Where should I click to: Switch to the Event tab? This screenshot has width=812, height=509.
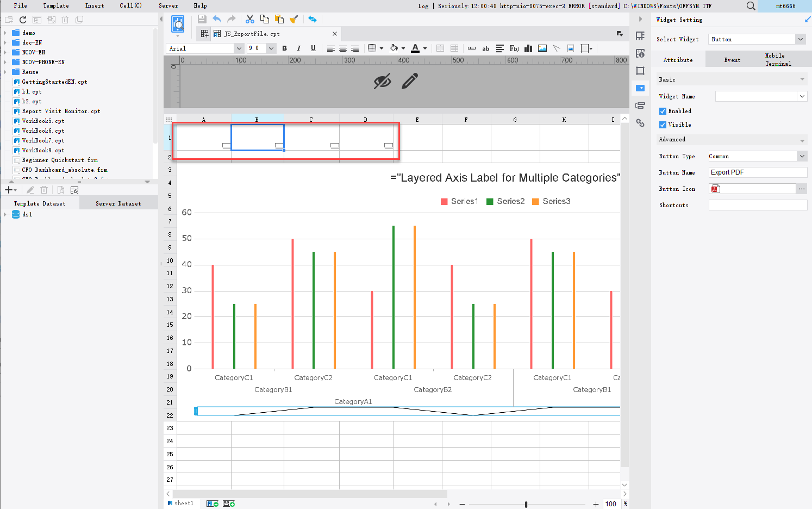click(x=732, y=60)
